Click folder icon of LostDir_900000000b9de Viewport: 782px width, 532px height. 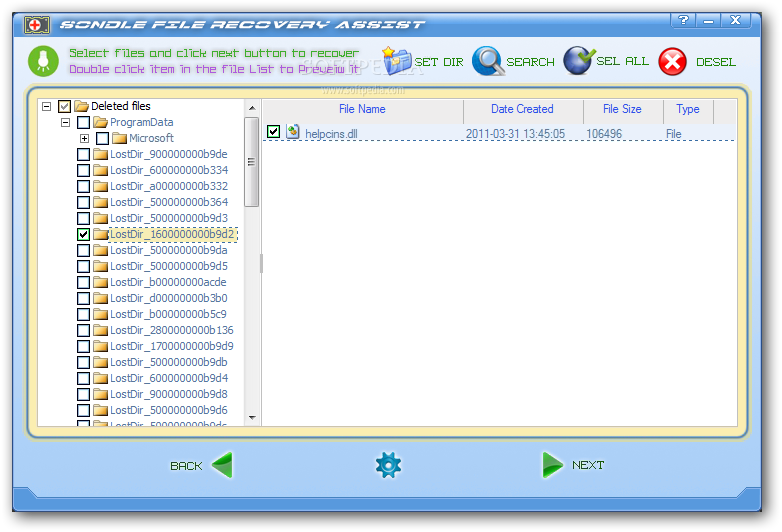(x=100, y=154)
